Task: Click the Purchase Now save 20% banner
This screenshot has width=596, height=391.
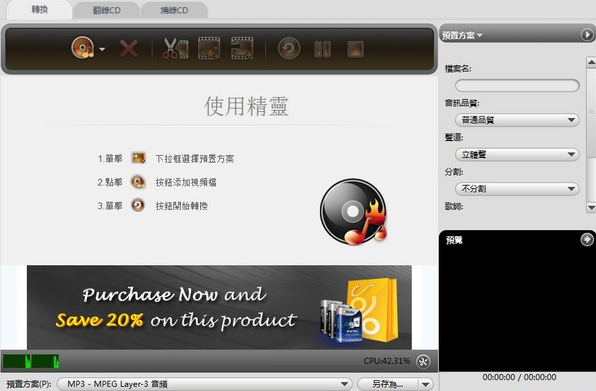Action: tap(219, 307)
